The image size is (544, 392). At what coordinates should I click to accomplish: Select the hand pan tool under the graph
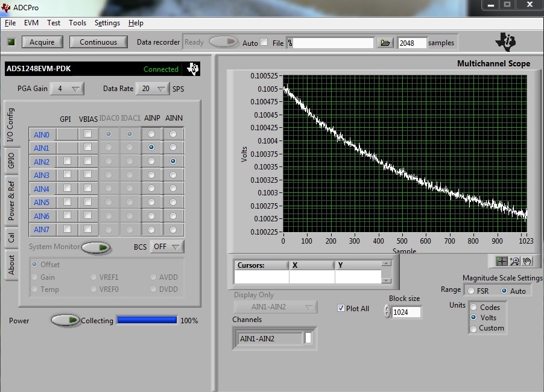coord(527,261)
